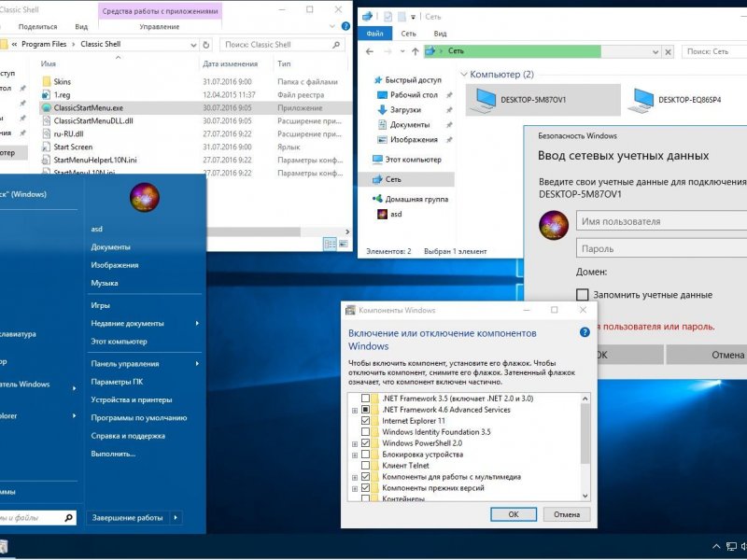Click Classic Shell horizontal scrollbar
The image size is (747, 560).
(x=253, y=231)
